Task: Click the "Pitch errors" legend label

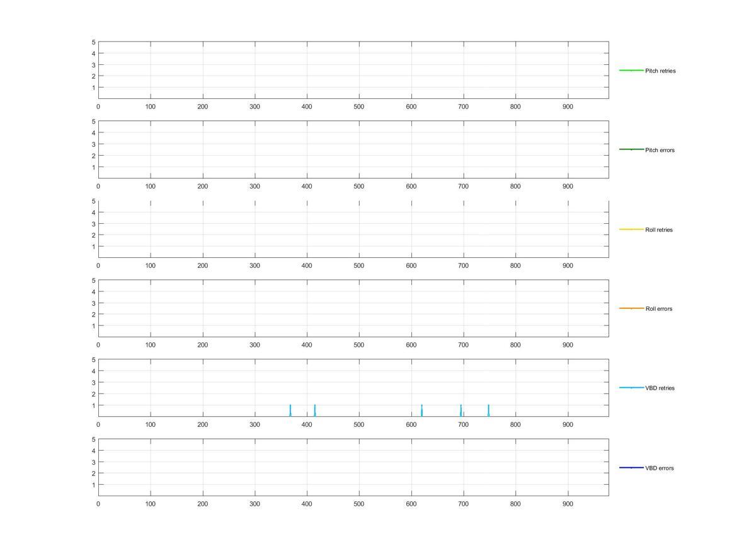Action: (660, 150)
